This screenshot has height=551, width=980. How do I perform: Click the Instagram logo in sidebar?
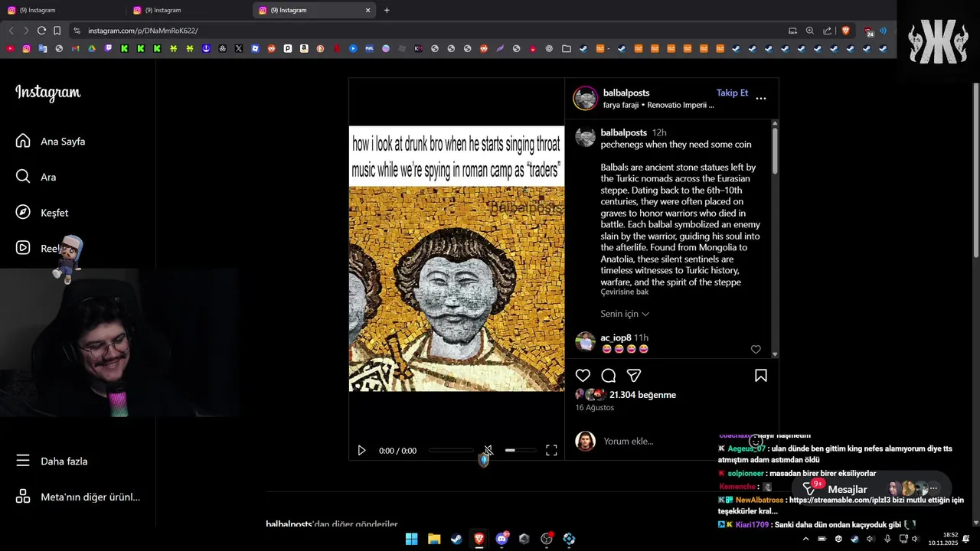click(x=47, y=93)
